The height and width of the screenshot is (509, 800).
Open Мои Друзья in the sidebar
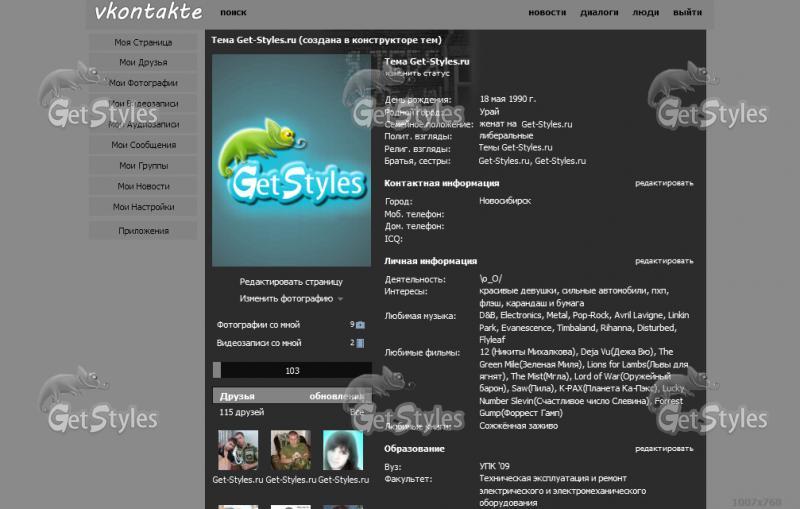pos(143,62)
